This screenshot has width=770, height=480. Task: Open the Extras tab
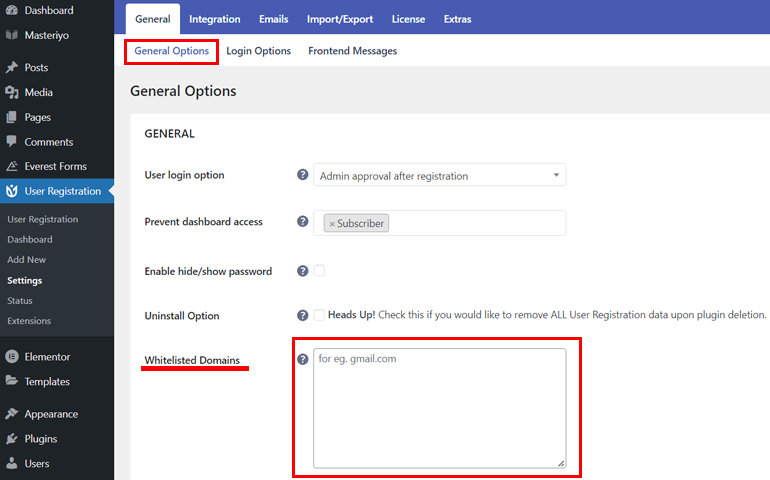coord(457,19)
